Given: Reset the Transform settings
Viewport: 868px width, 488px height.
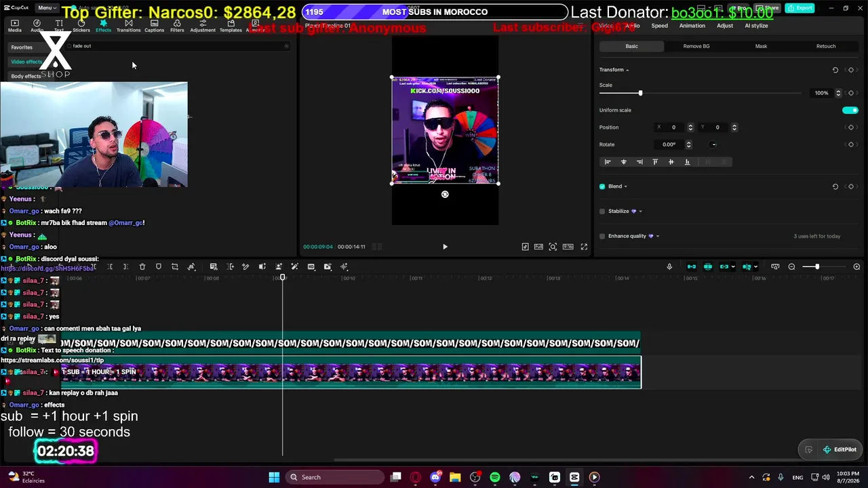Looking at the screenshot, I should [835, 70].
